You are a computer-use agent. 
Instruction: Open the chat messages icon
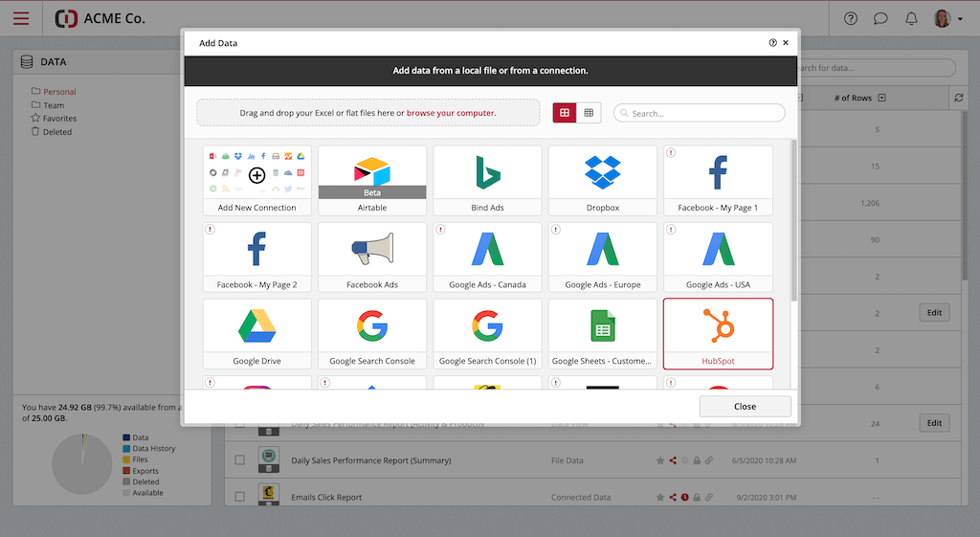pyautogui.click(x=880, y=19)
